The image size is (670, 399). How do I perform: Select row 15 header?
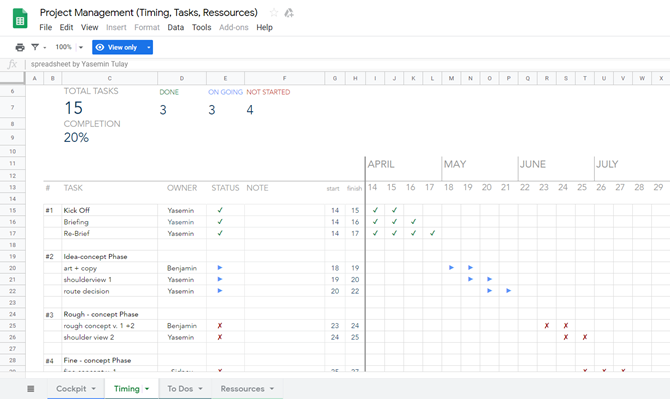tap(12, 210)
